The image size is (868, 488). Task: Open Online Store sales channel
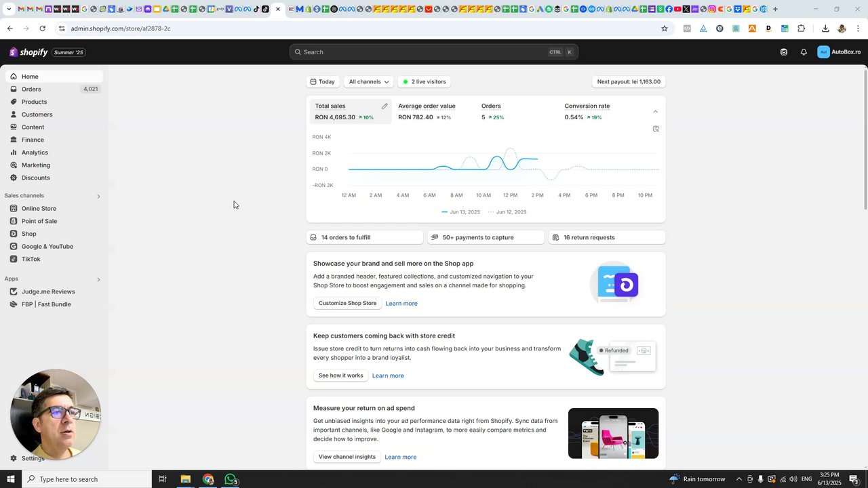coord(53,208)
